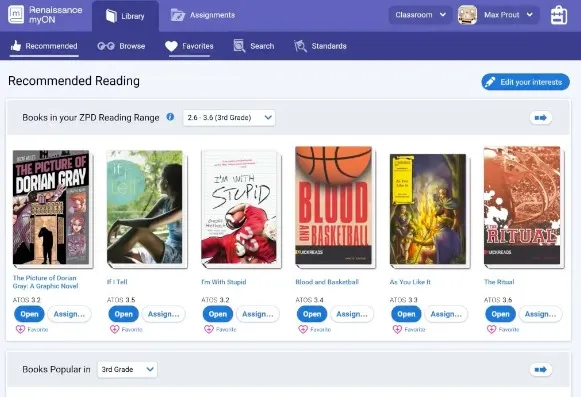The width and height of the screenshot is (581, 397).
Task: Click the As You Like It title link
Action: (x=410, y=282)
